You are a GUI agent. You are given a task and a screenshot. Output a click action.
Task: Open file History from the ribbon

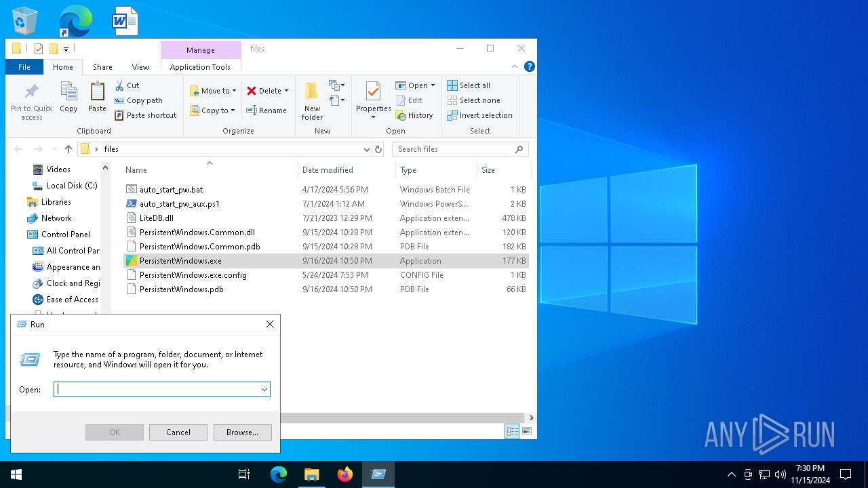coord(414,115)
